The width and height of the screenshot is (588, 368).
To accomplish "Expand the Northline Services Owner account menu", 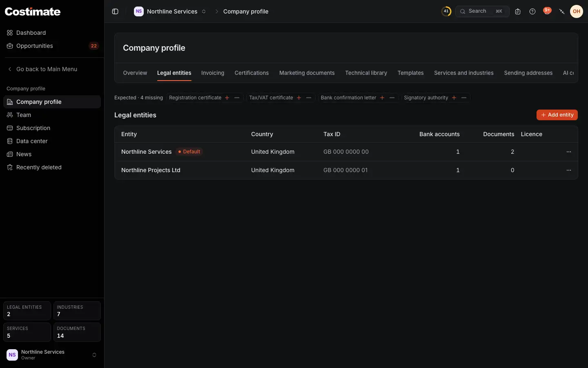I will (52, 355).
